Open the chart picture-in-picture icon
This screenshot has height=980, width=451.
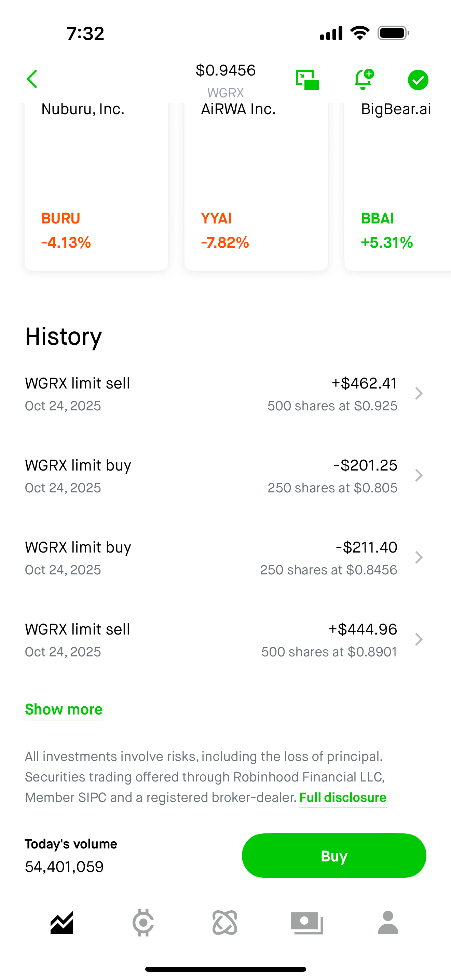307,80
